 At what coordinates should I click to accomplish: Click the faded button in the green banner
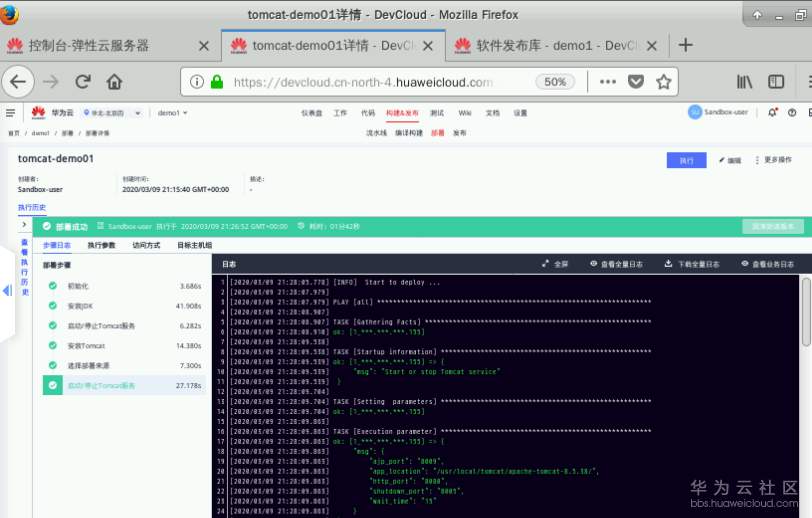773,226
